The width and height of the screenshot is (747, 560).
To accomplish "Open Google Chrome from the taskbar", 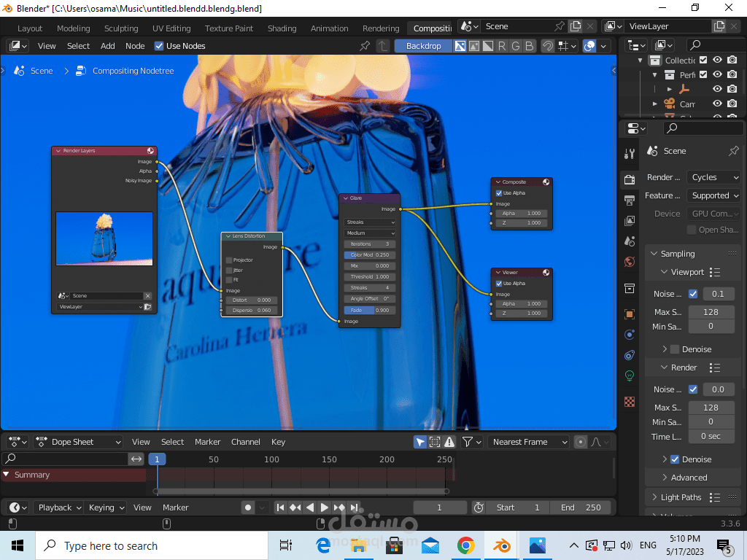I will point(466,545).
